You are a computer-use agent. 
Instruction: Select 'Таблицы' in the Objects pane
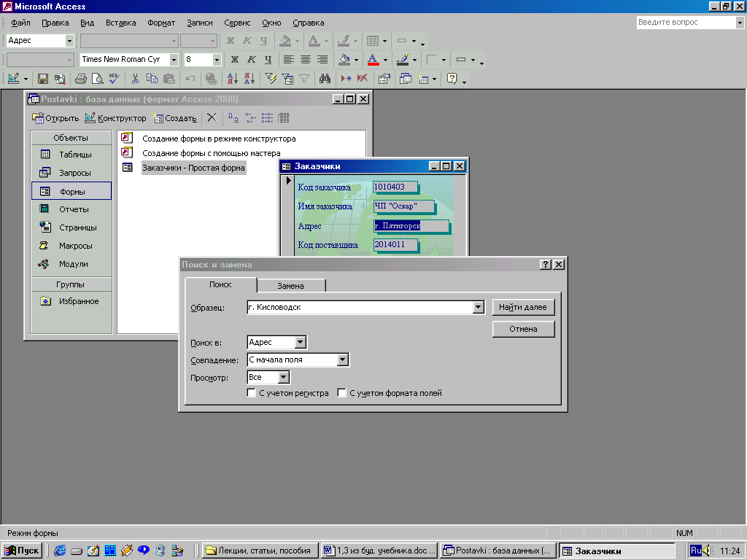click(71, 155)
